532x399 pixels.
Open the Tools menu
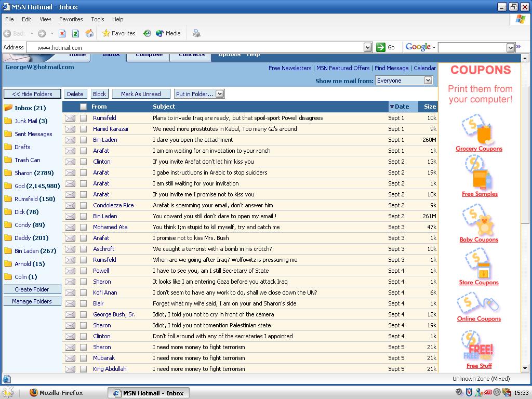(97, 19)
